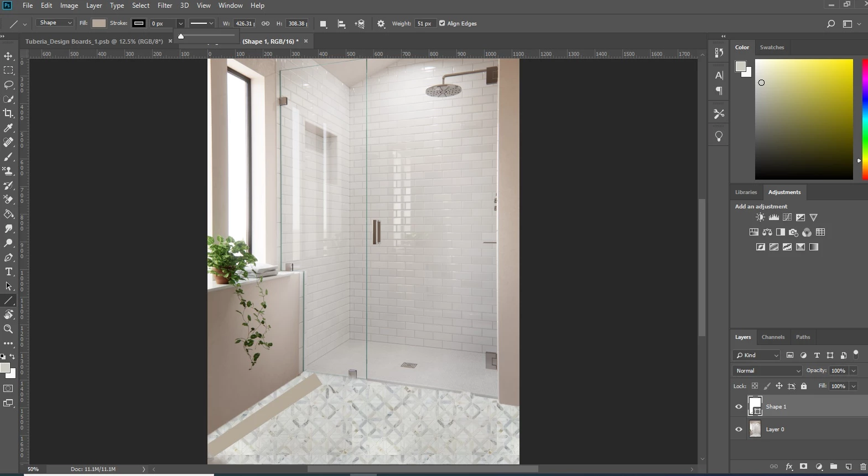Select the Move tool

[8, 56]
